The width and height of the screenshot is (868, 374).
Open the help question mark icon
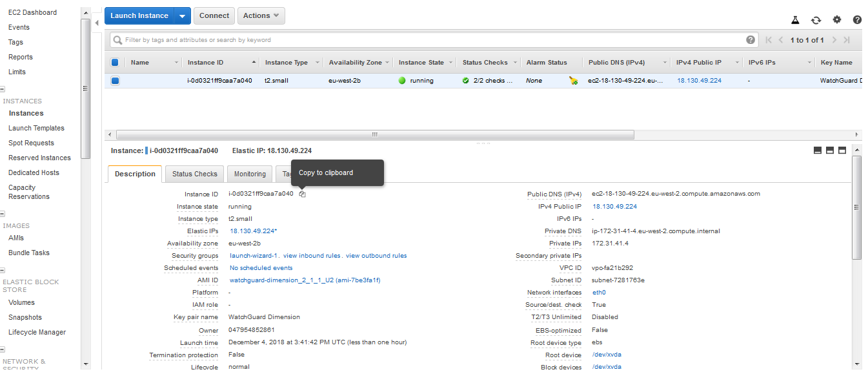[857, 20]
